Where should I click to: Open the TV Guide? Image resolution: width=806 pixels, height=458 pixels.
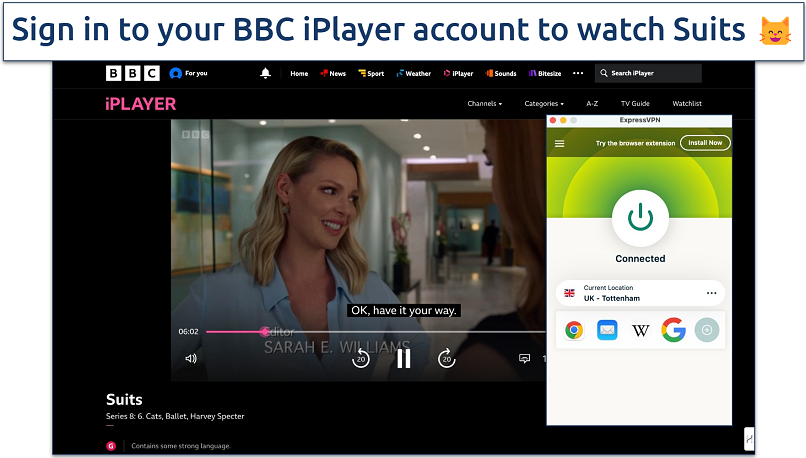pyautogui.click(x=635, y=103)
